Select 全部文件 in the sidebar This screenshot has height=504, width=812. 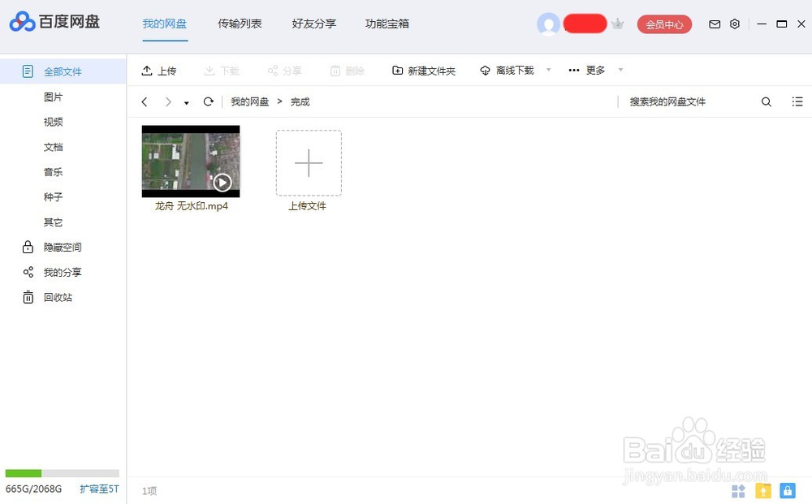[x=63, y=71]
